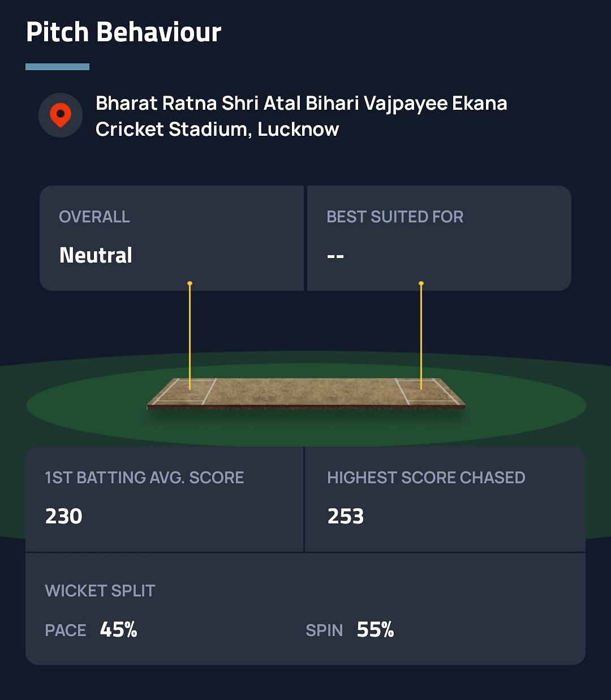This screenshot has height=700, width=611.
Task: Click the red location pin icon
Action: (x=61, y=115)
